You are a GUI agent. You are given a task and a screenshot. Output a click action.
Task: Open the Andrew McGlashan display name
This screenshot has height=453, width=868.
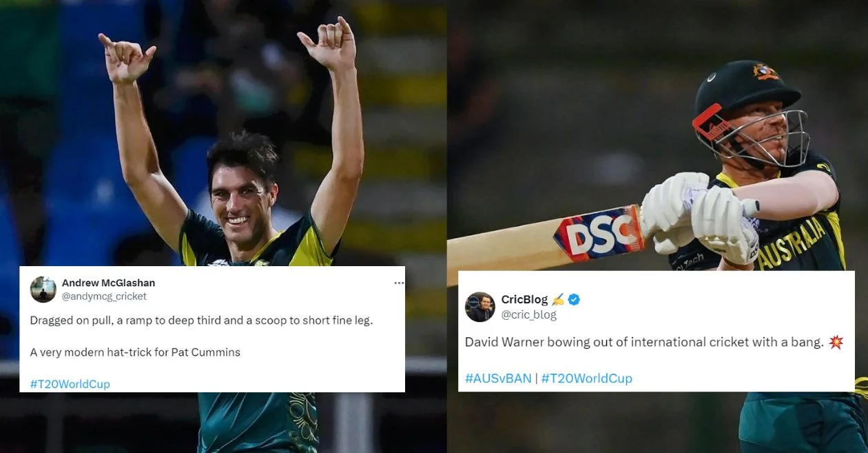pyautogui.click(x=108, y=283)
